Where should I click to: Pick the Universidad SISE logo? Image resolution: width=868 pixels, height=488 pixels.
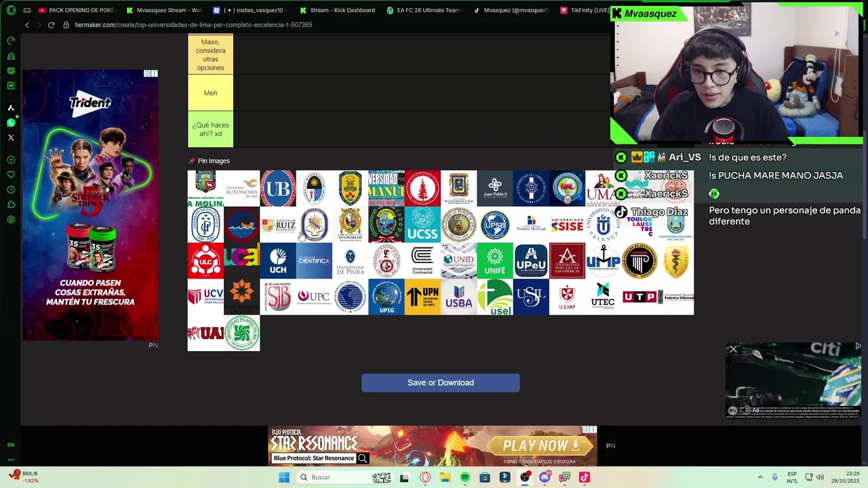coord(567,224)
